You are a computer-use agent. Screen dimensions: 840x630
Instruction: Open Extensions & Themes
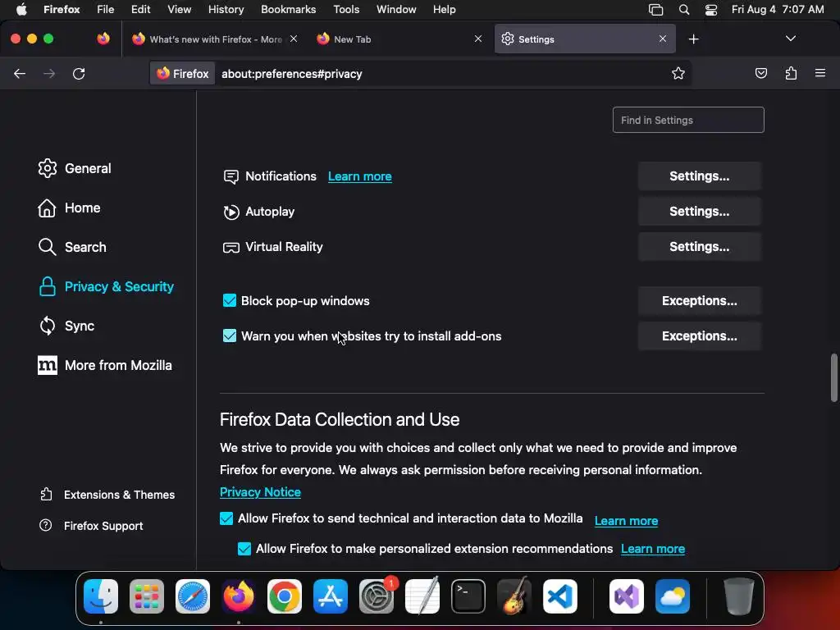(107, 495)
